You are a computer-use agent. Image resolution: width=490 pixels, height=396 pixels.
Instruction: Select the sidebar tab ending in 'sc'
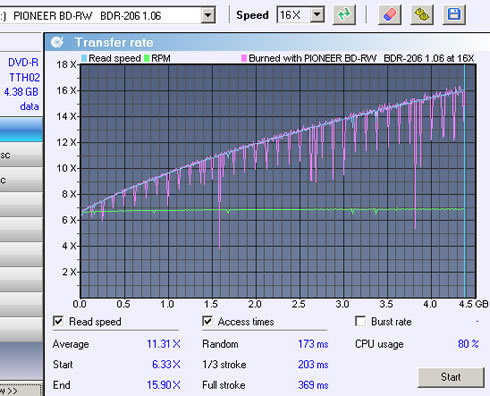click(21, 155)
